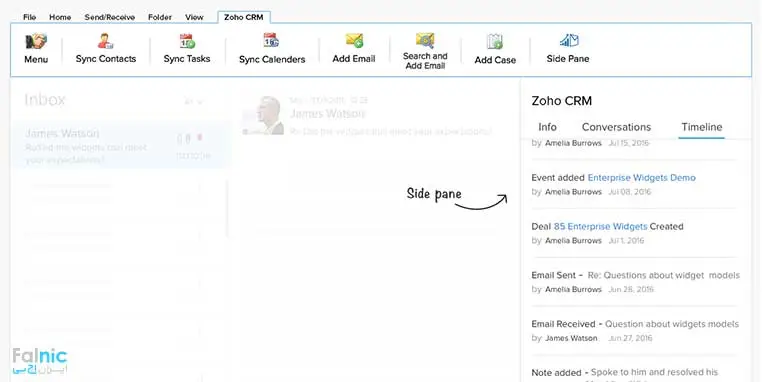Click the Sync Contacts label
This screenshot has width=762, height=382.
point(105,59)
